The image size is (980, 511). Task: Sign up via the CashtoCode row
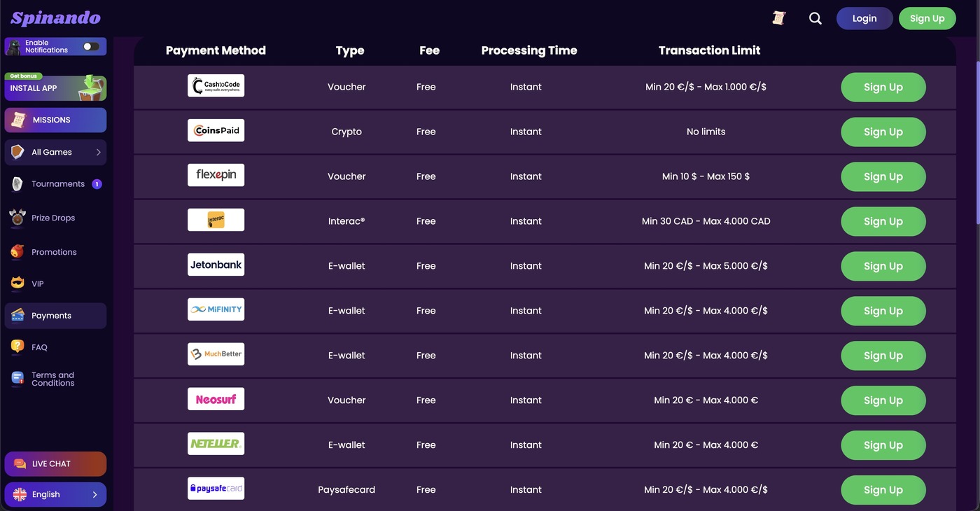coord(883,87)
